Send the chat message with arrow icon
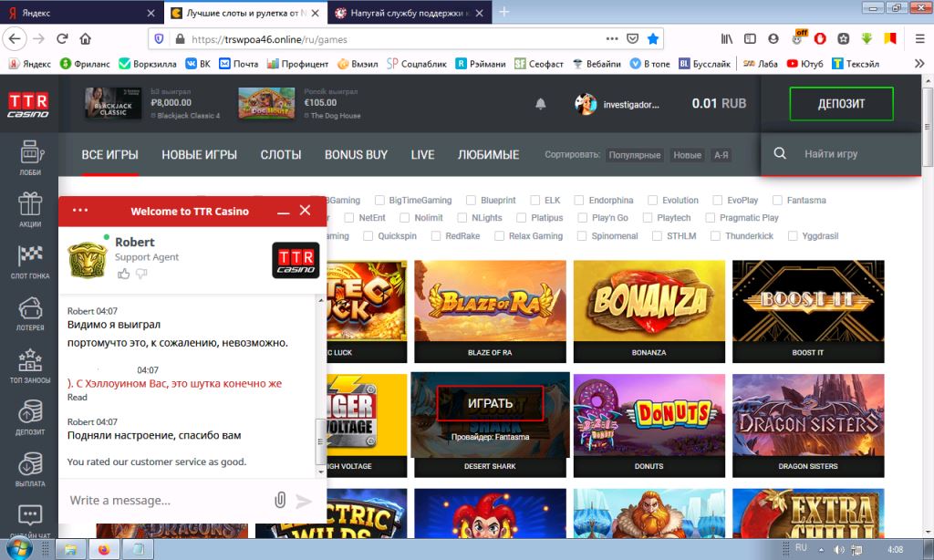The image size is (934, 560). click(x=304, y=501)
